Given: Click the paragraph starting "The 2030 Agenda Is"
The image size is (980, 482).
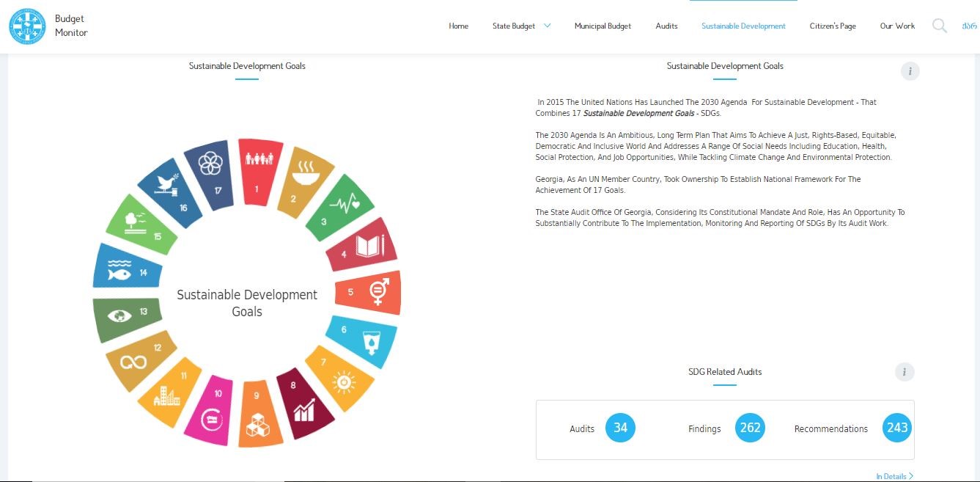Looking at the screenshot, I should coord(716,146).
